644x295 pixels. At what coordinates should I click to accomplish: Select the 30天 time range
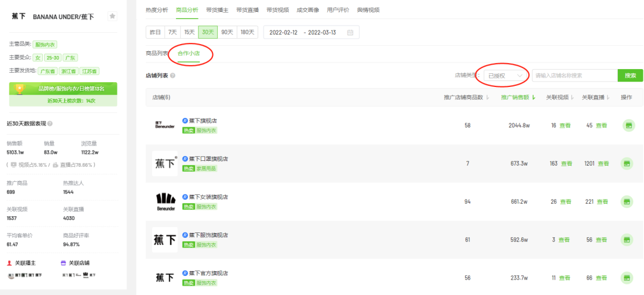(x=208, y=32)
